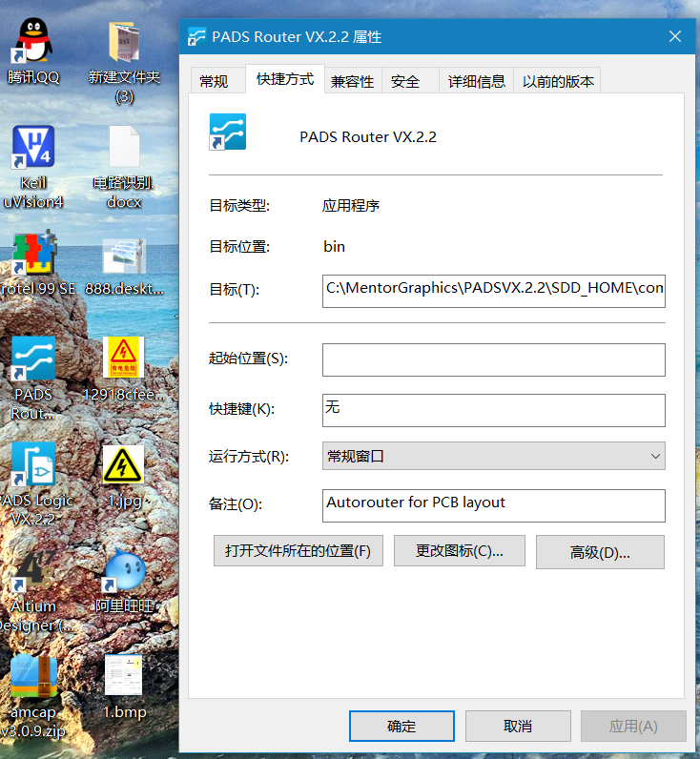Switch to the 常规 (General) tab

pos(214,82)
